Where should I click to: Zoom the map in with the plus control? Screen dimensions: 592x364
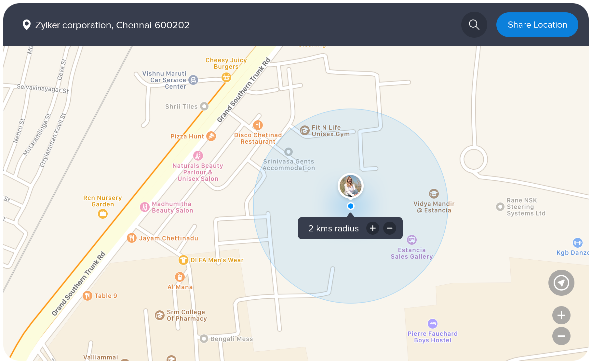[561, 315]
